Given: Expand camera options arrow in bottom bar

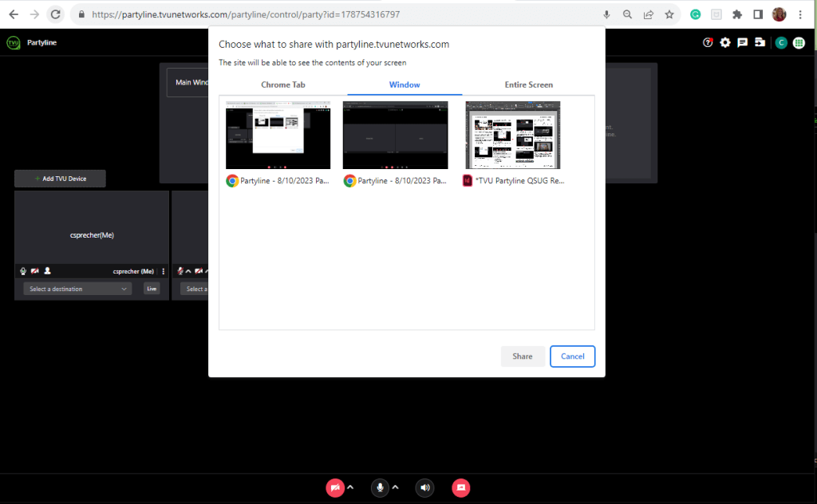Looking at the screenshot, I should tap(351, 487).
